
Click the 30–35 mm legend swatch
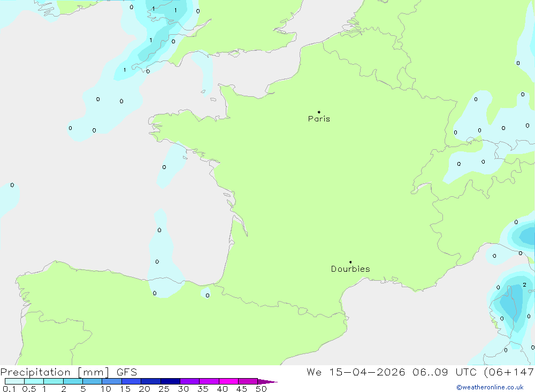pos(190,381)
